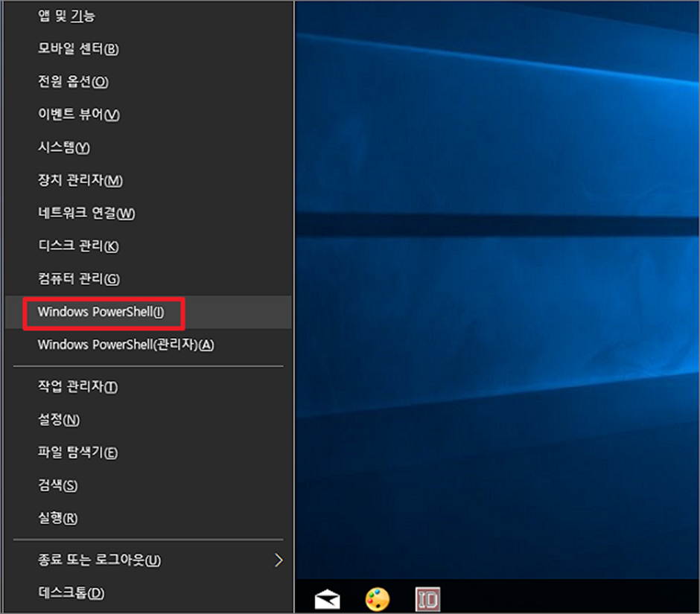700x614 pixels.
Task: Open 이벤트 뷰어(V)
Action: coord(147,115)
